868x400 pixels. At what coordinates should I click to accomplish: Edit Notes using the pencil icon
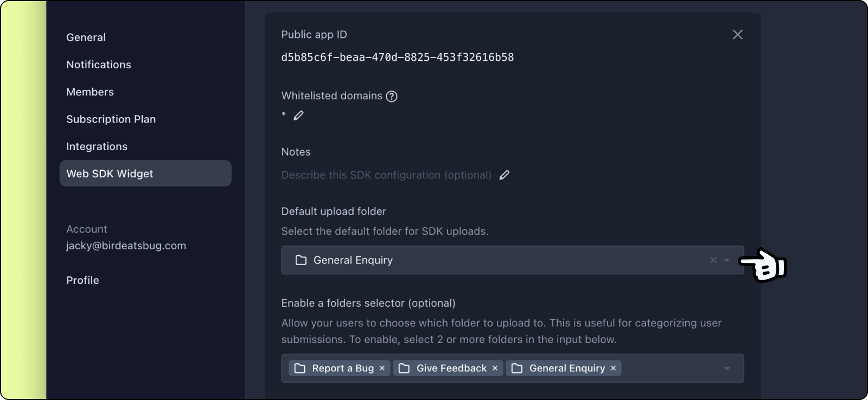[505, 175]
